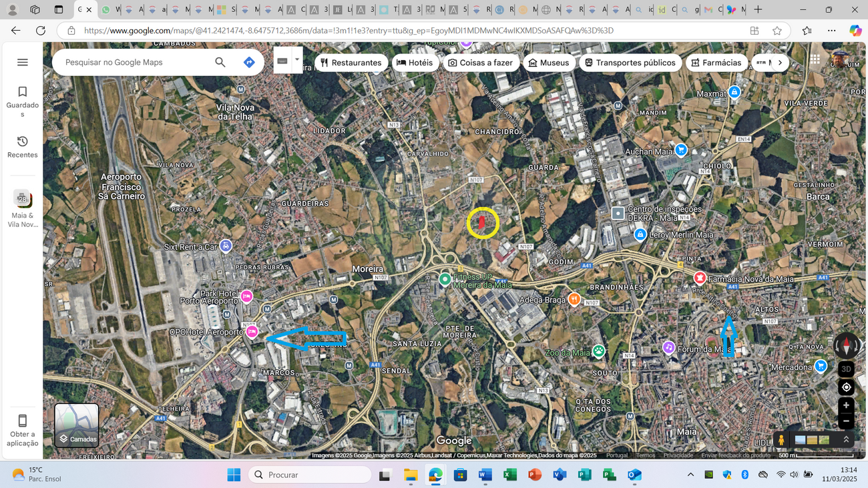Filter map by Hotéis
868x488 pixels.
click(x=415, y=63)
